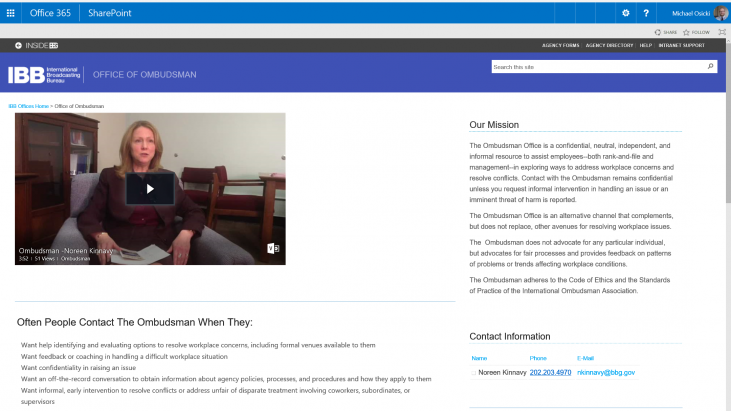Play the Ombudsman video
Screen dimensions: 731x411
pos(150,189)
